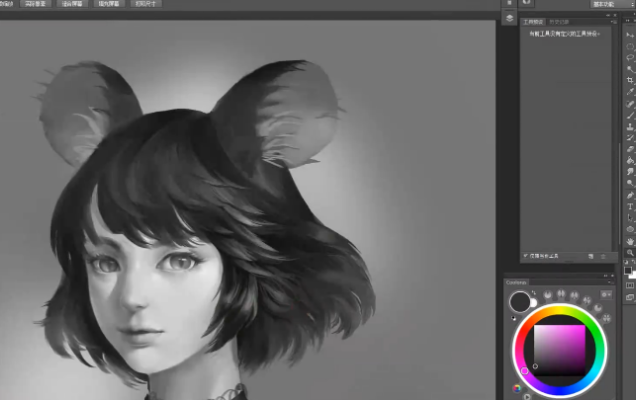Toggle Quick Mask mode
This screenshot has width=636, height=400.
pos(630,286)
